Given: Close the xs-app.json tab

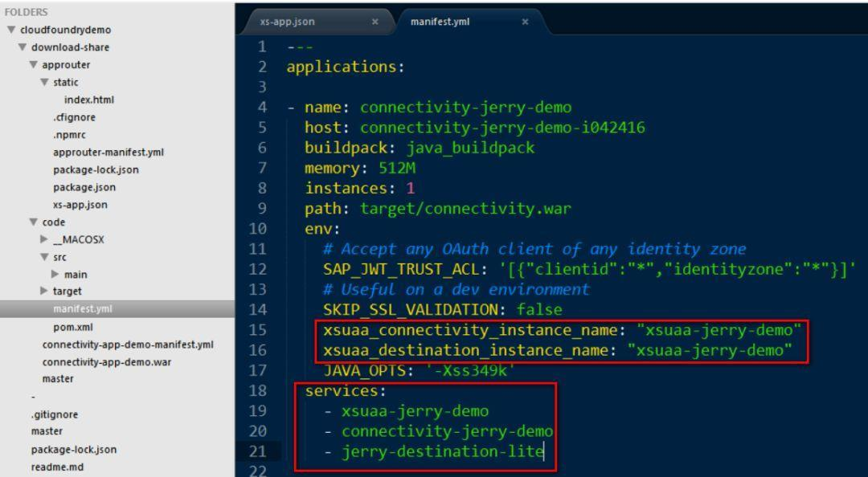Looking at the screenshot, I should tap(375, 22).
